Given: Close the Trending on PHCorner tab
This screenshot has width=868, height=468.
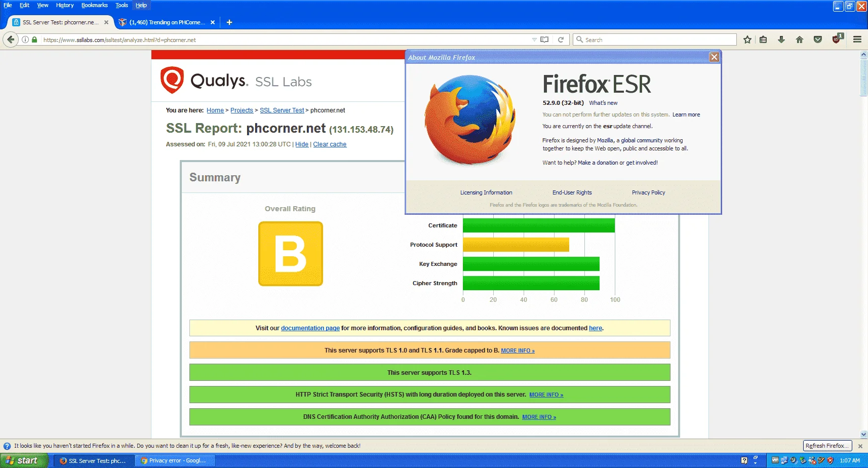Looking at the screenshot, I should click(213, 22).
